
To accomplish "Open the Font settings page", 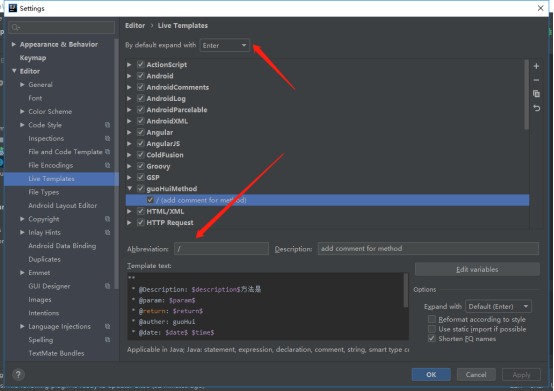I will tap(35, 98).
